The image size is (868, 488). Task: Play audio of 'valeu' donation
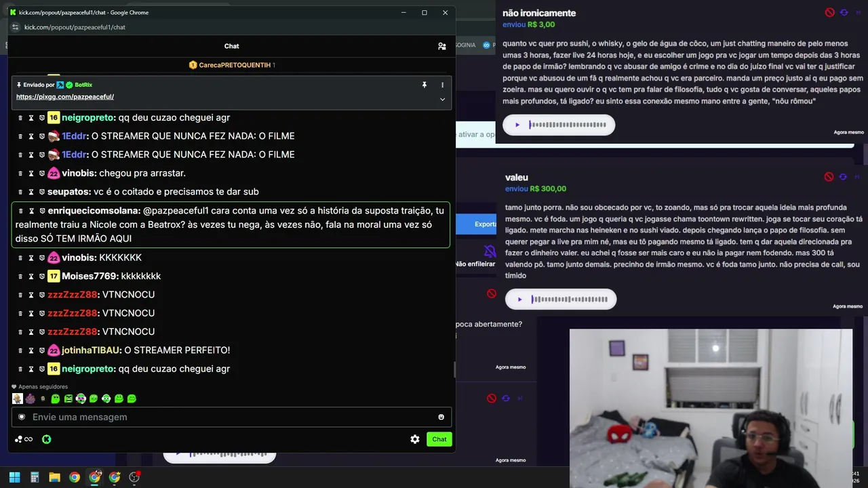(x=520, y=300)
